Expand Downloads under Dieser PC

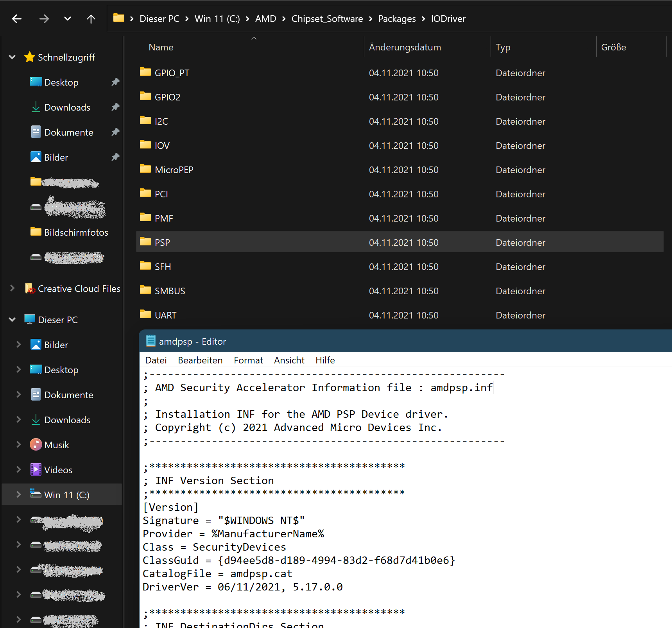coord(18,420)
